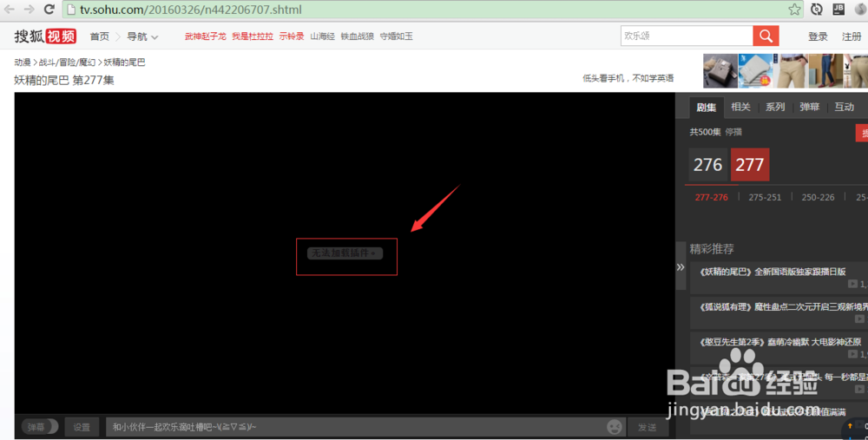Screen dimensions: 868x440
Task: Open the JB extension icon
Action: tap(838, 9)
